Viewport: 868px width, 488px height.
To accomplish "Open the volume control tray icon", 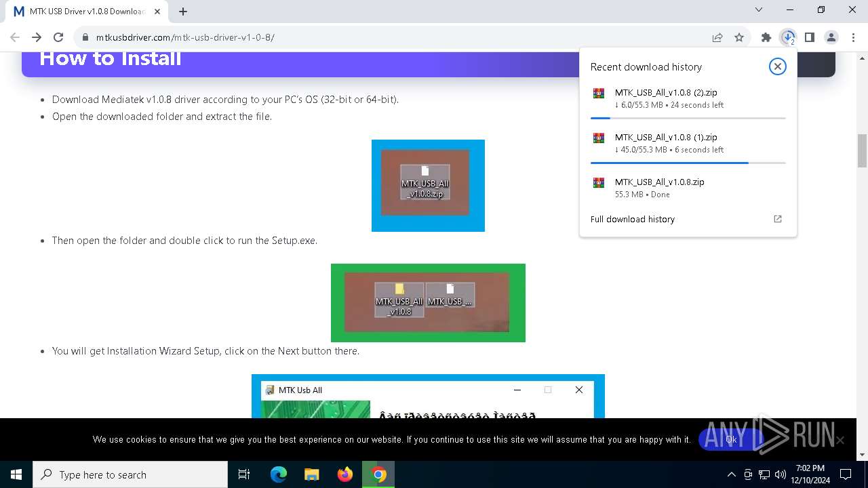I will point(780,474).
